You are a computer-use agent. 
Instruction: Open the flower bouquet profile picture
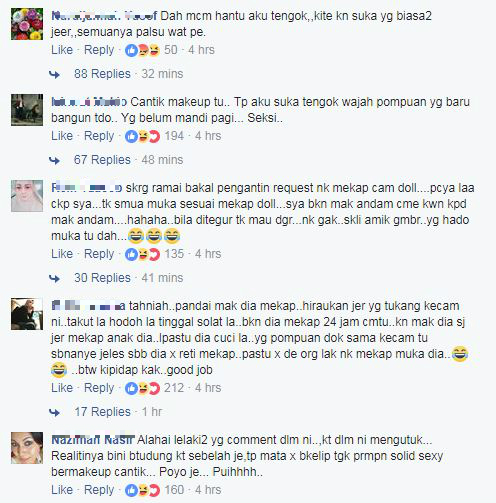27,24
